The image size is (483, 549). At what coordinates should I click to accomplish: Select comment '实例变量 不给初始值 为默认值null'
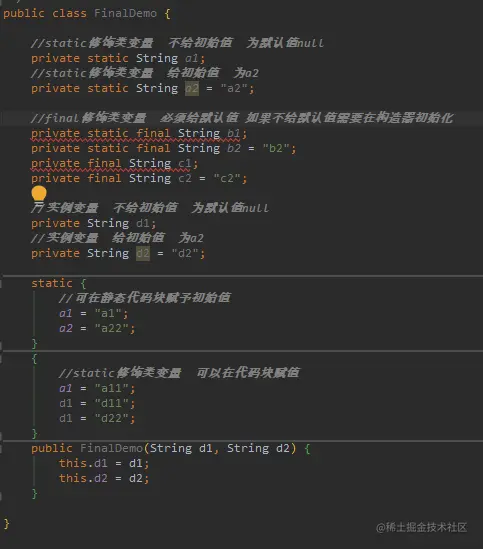(x=150, y=208)
